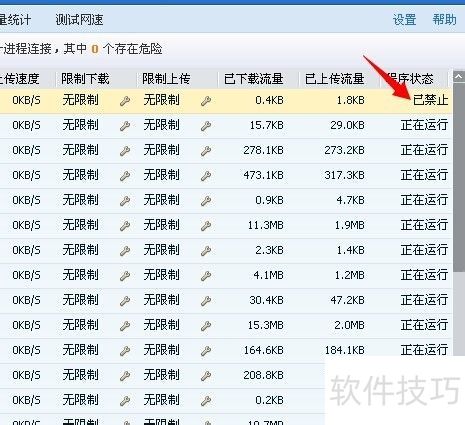Sort by 已下载流量 column header

click(x=254, y=79)
